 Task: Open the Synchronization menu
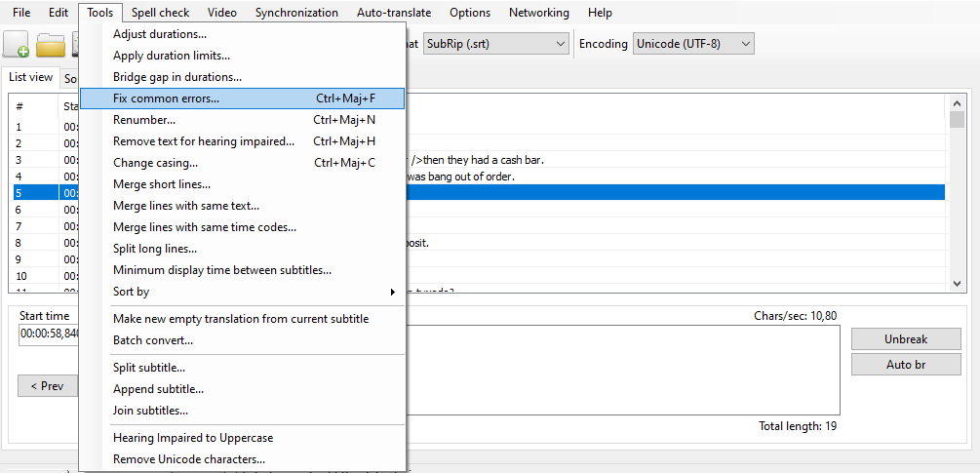(x=296, y=13)
